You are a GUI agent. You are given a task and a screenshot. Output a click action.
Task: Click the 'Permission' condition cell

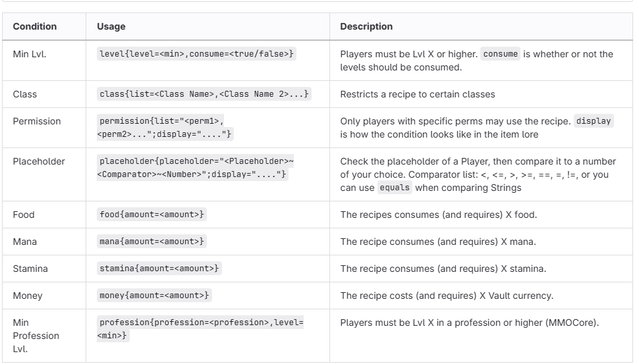point(37,122)
